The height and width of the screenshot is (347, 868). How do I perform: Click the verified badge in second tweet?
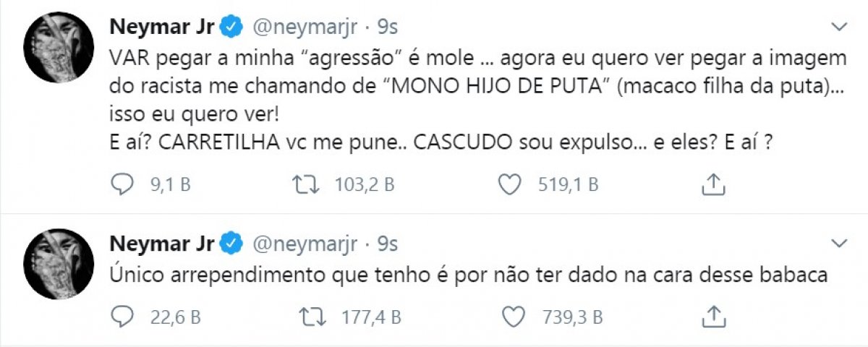point(231,244)
